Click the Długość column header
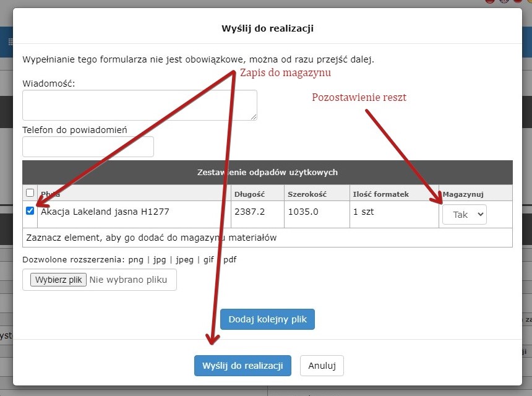Screen dimensions: 532x396 click(x=249, y=194)
